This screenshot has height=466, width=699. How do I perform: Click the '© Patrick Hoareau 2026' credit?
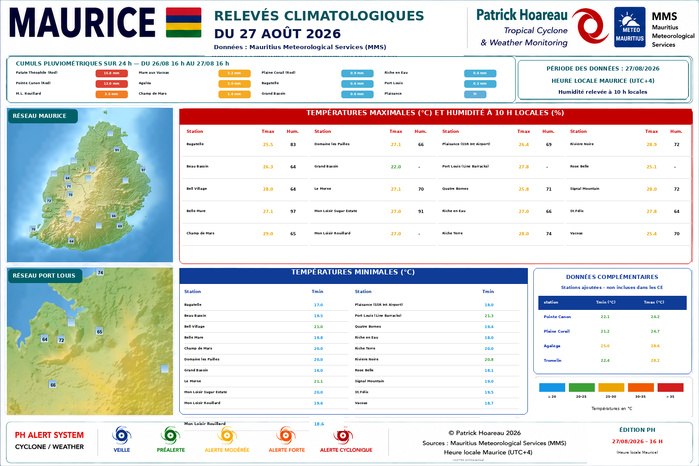click(x=484, y=433)
